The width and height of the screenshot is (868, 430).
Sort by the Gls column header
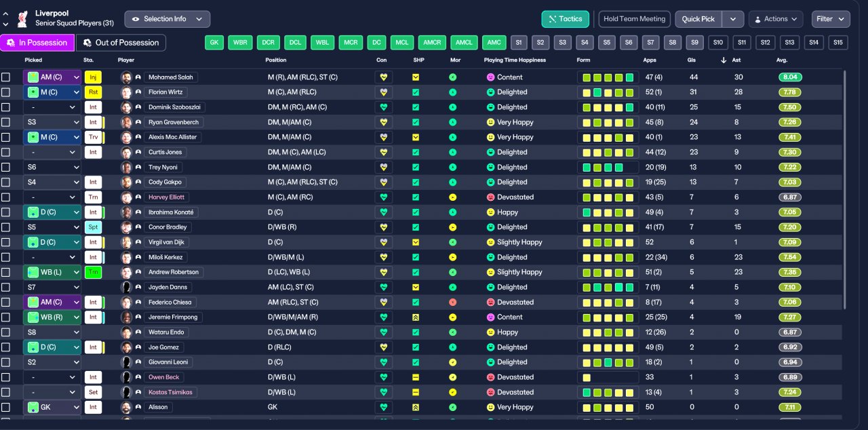click(x=692, y=60)
